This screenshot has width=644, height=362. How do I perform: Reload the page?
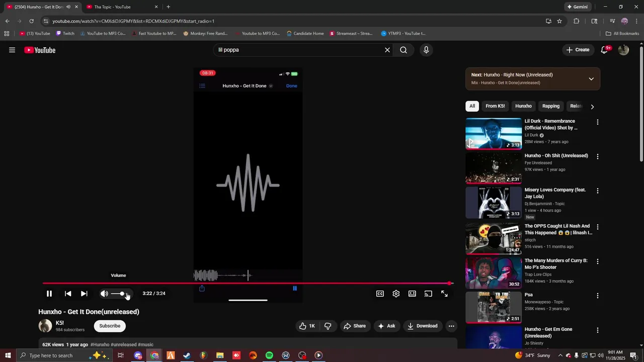[x=31, y=21]
